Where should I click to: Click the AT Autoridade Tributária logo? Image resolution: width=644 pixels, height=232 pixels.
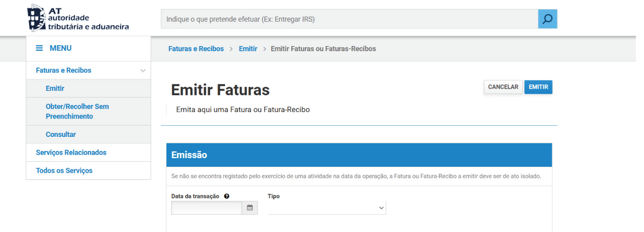(78, 19)
